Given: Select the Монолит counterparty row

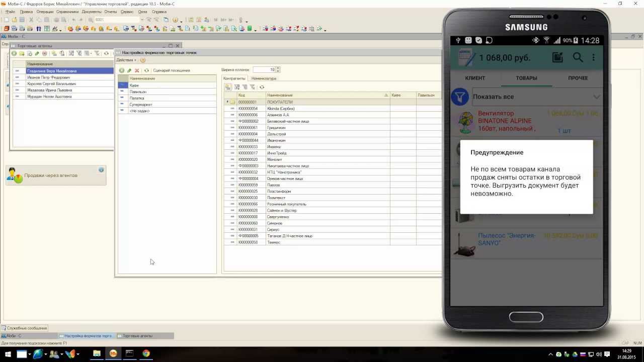Looking at the screenshot, I should [x=333, y=159].
